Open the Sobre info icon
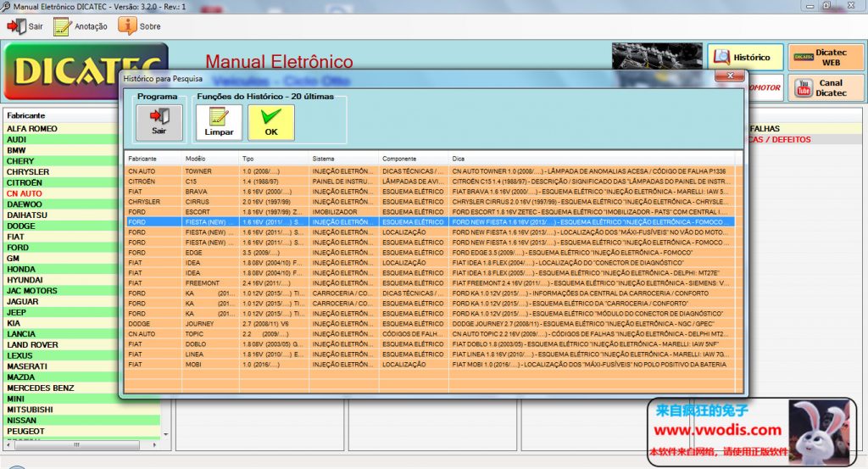This screenshot has width=868, height=469. 127,26
